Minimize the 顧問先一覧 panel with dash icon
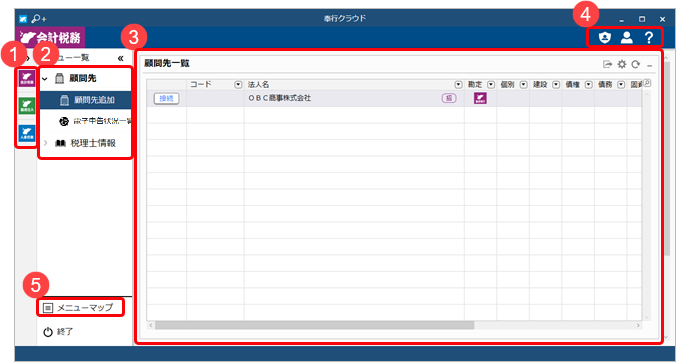Viewport: 676px width, 362px height. (650, 66)
